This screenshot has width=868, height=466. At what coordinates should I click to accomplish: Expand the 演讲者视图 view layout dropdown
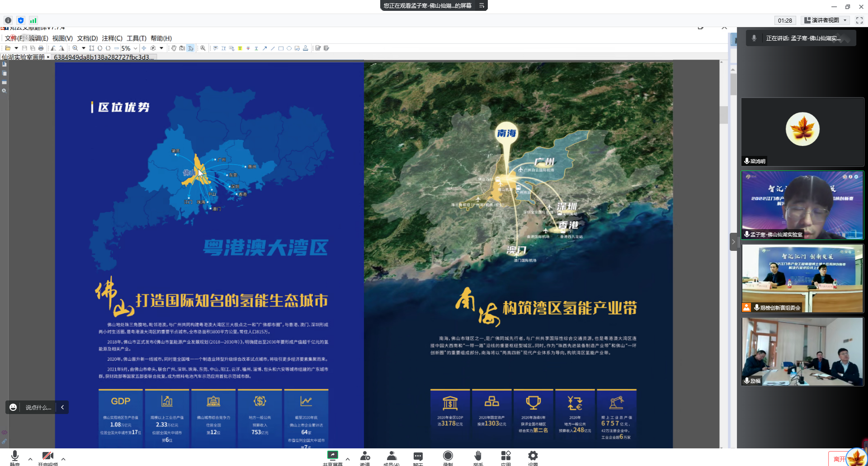(x=826, y=20)
